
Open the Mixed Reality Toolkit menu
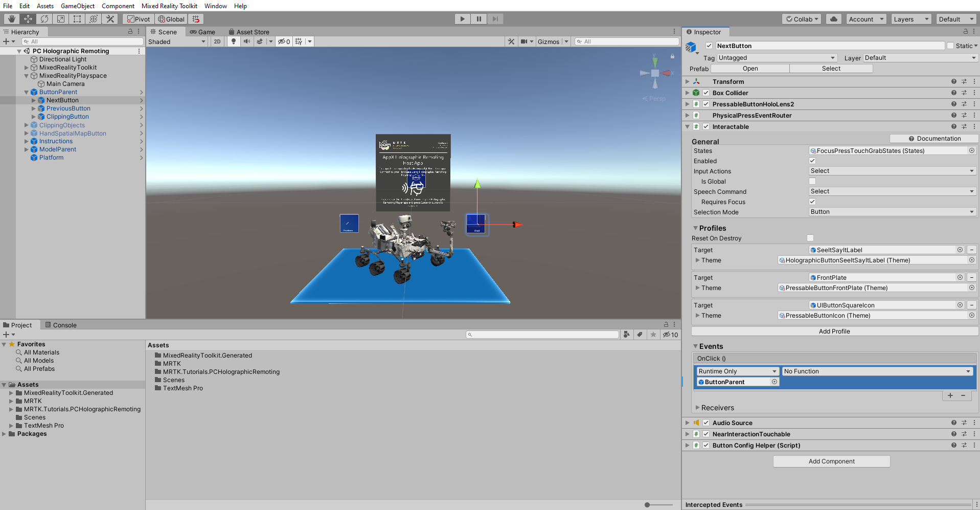coord(169,6)
